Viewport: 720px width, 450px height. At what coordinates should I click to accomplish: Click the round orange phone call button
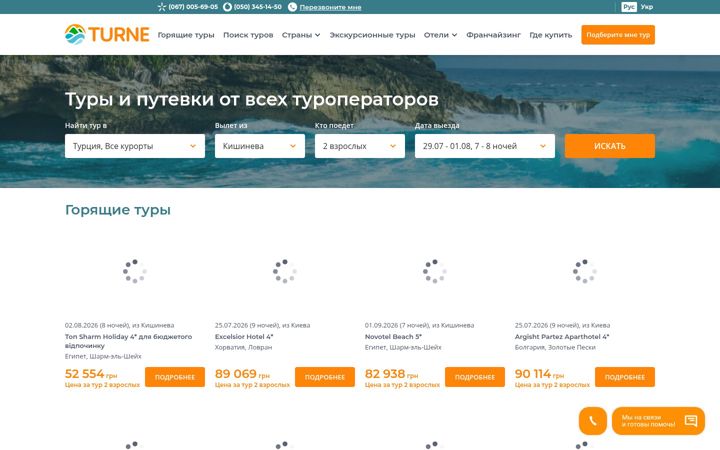pyautogui.click(x=592, y=421)
